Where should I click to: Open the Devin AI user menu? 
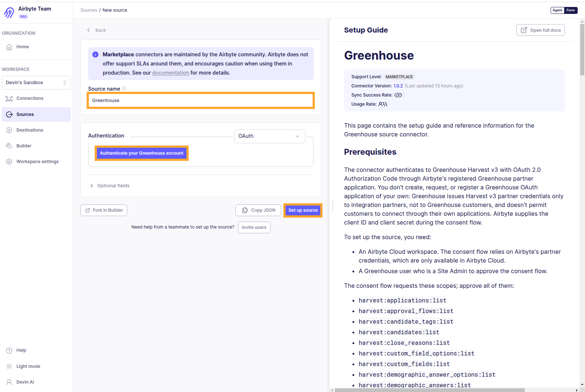36,382
